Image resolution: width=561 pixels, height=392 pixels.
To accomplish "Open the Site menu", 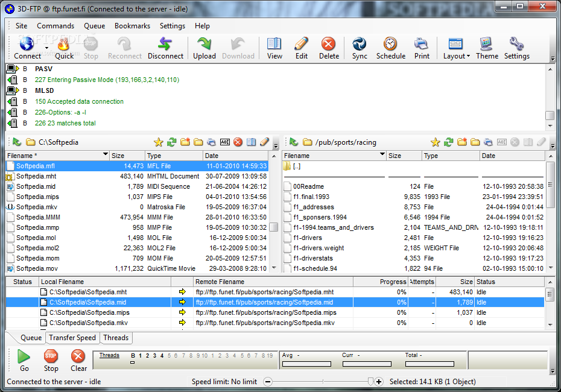I will coord(22,26).
